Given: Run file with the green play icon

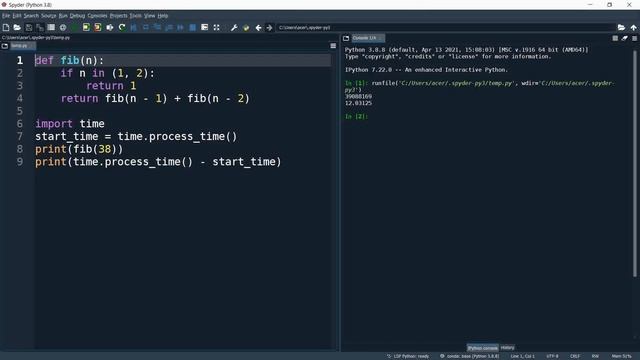Looking at the screenshot, I should point(74,27).
